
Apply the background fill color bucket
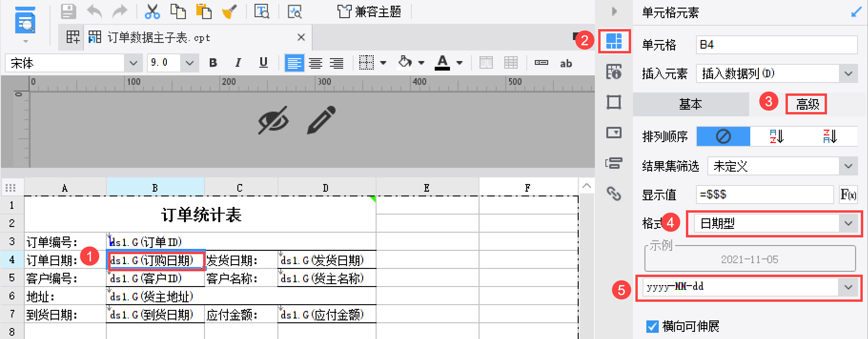coord(405,62)
